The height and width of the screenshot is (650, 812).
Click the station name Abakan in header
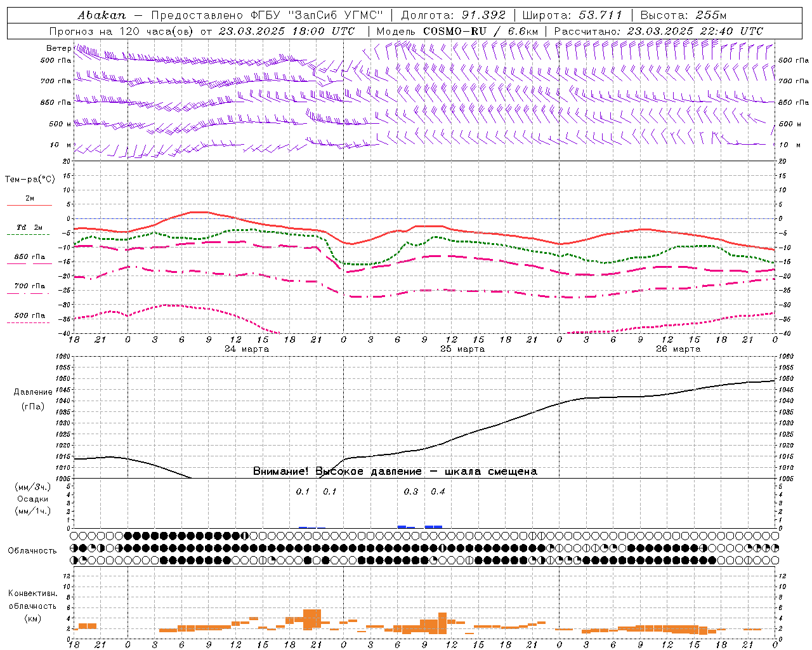coord(101,15)
